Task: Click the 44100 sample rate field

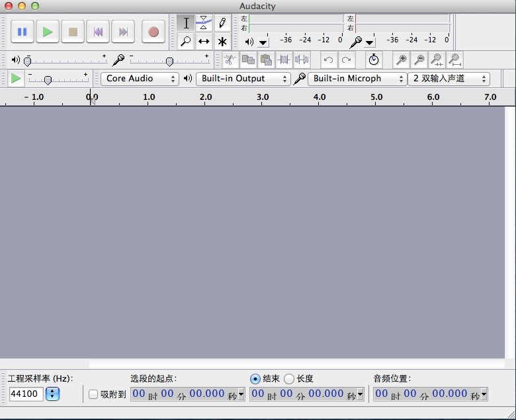Action: (x=26, y=394)
